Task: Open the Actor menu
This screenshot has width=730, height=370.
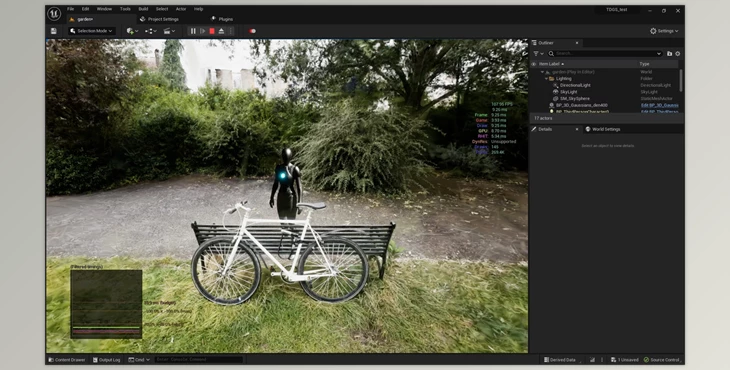Action: (x=181, y=9)
